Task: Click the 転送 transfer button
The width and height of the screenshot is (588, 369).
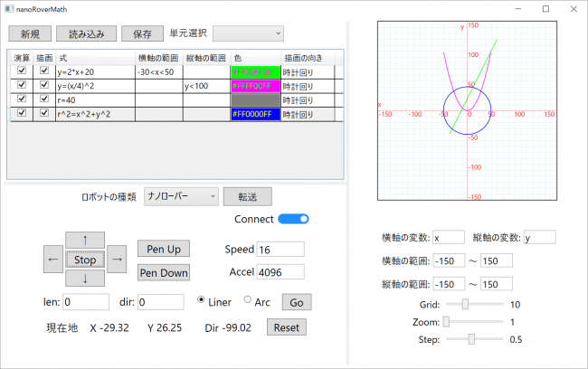Action: pos(248,195)
